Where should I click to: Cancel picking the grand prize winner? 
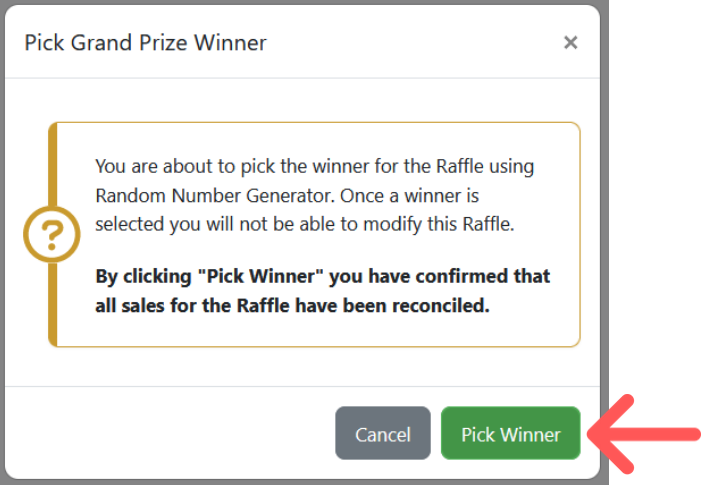383,433
